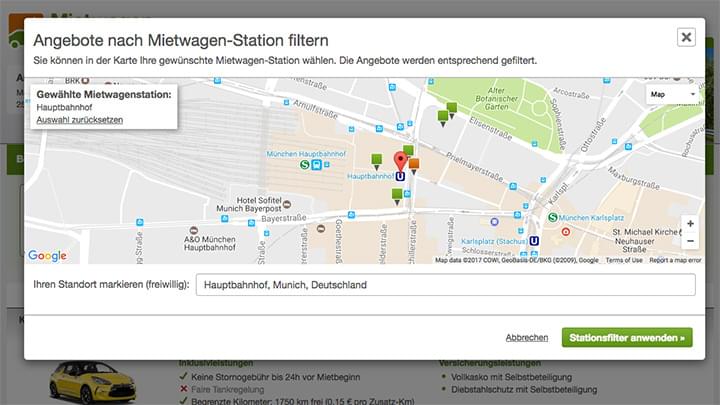Click the Goethestraße street label
Screen dimensions: 720x405
coord(339,241)
